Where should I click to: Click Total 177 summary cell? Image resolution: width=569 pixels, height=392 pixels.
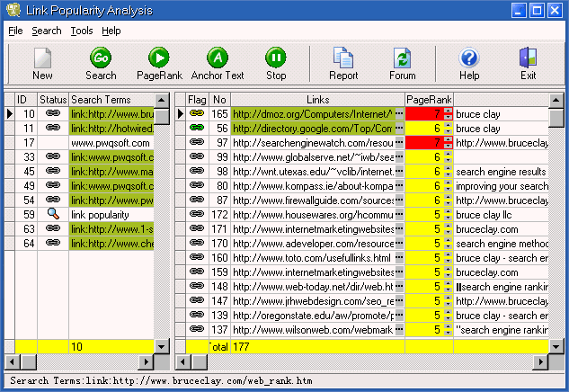[x=317, y=346]
